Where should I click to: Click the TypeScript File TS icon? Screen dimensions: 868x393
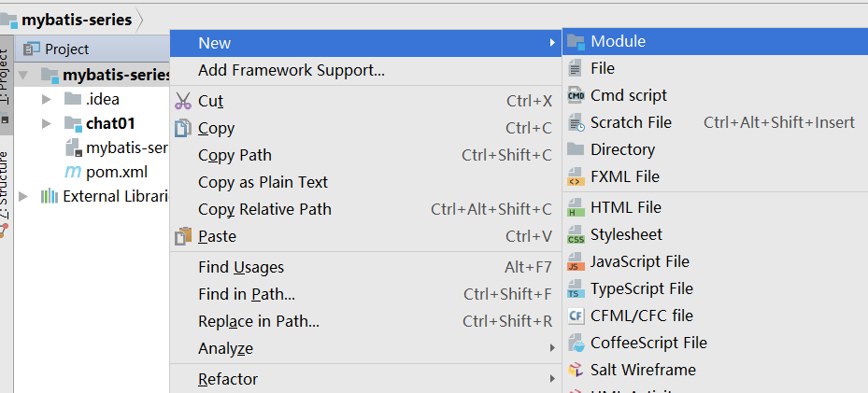click(x=576, y=289)
